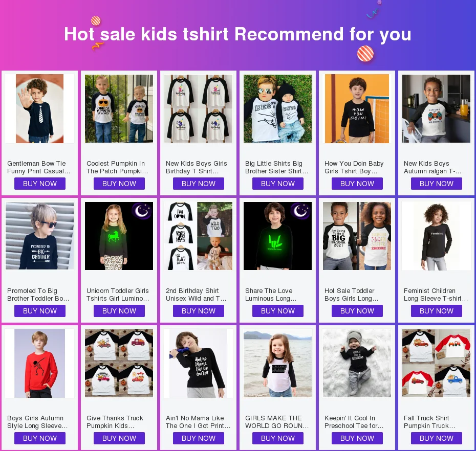
Task: Click the Hot sale kids tshirt heading
Action: coord(237,34)
